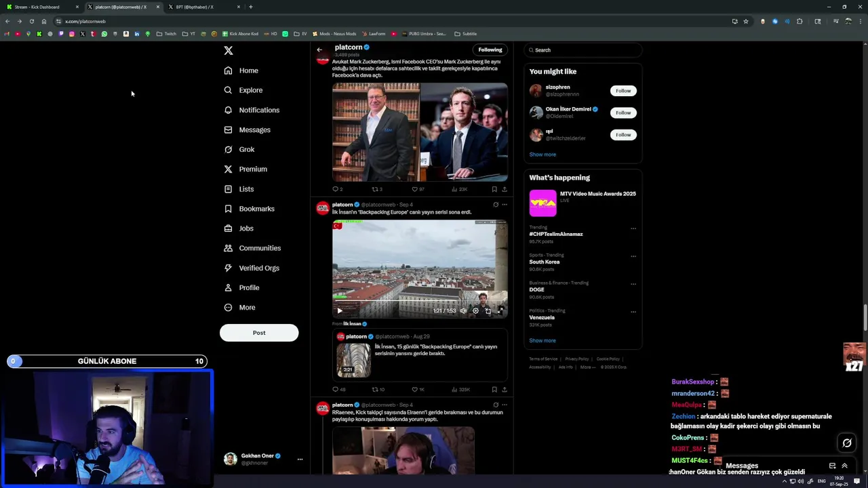Click Show more under What's happening
The image size is (868, 488).
pyautogui.click(x=542, y=341)
